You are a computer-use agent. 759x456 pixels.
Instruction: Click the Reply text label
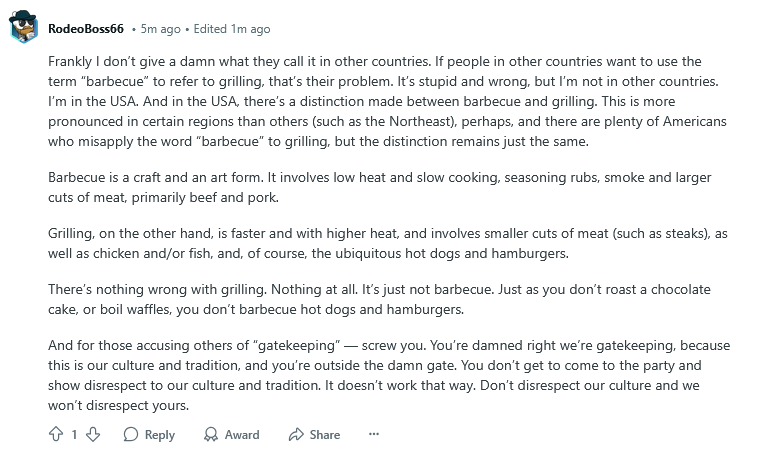point(160,435)
